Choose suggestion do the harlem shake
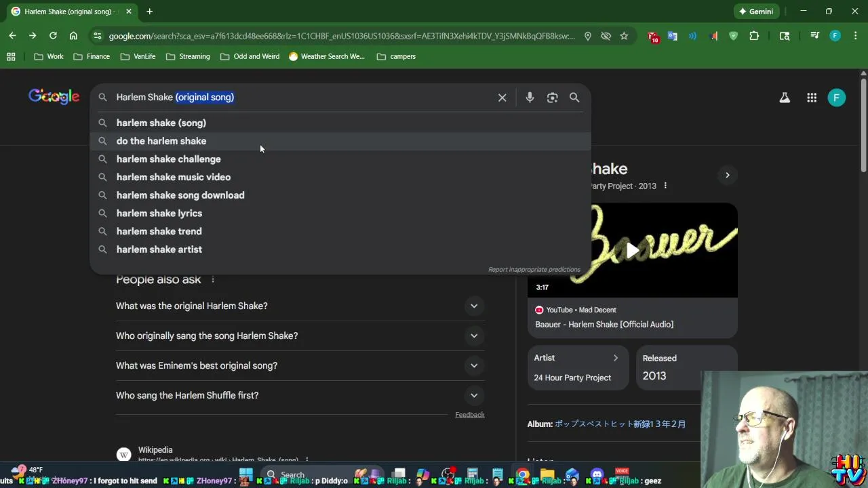 pyautogui.click(x=340, y=141)
